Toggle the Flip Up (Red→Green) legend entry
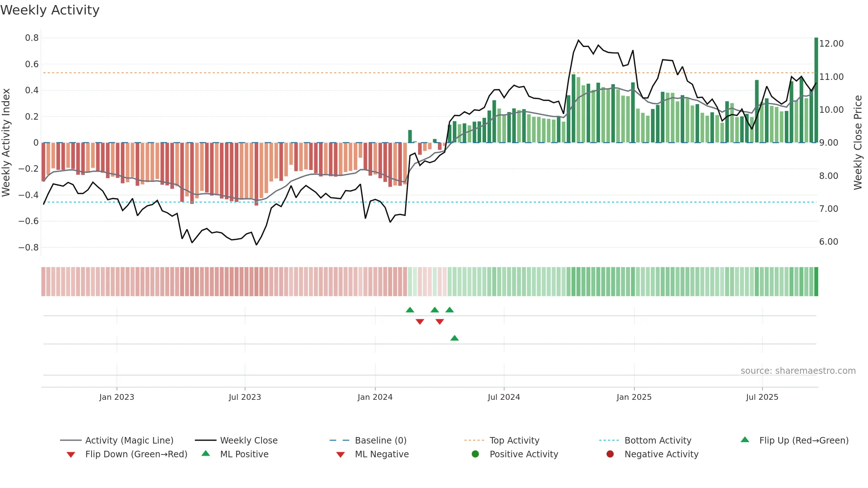The width and height of the screenshot is (868, 488). [x=794, y=440]
